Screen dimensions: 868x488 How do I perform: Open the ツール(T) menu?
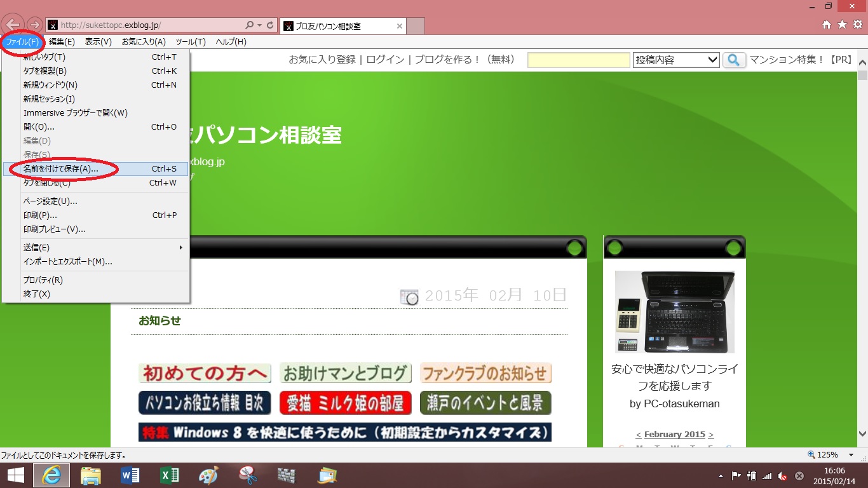191,42
